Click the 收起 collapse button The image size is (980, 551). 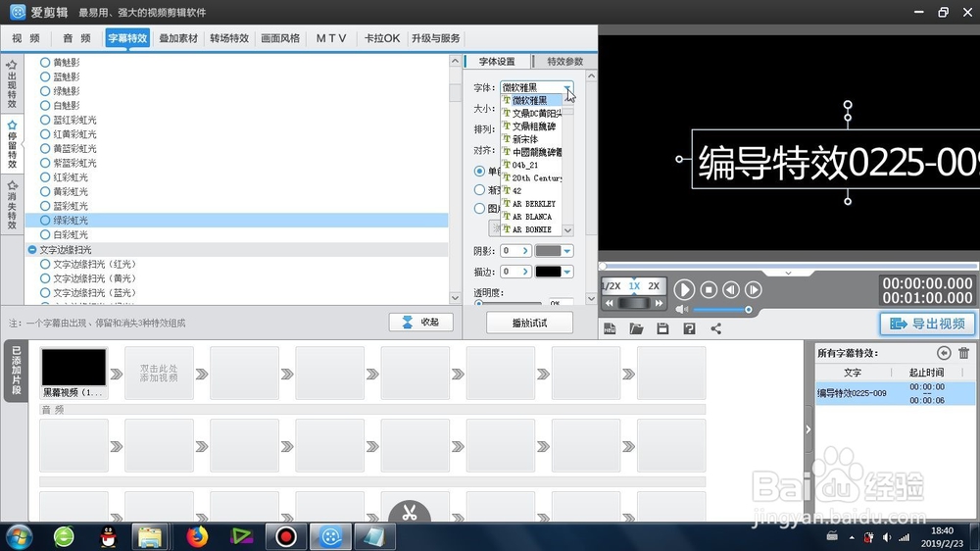(x=420, y=323)
